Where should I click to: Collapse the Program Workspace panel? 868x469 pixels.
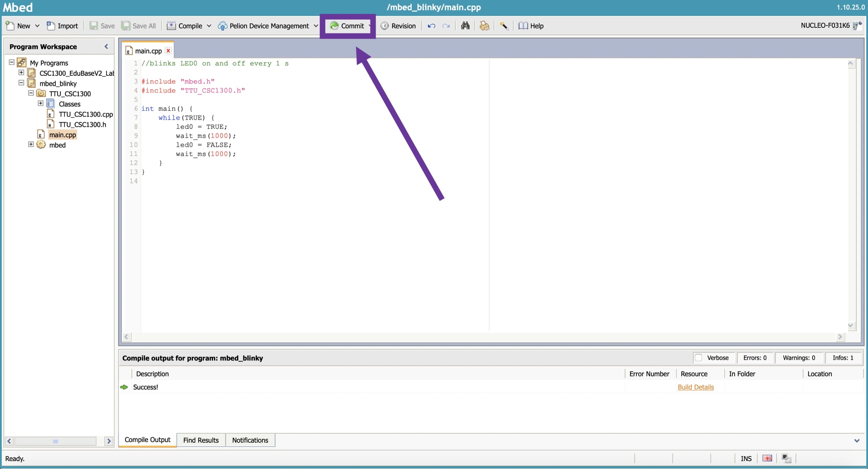click(106, 46)
